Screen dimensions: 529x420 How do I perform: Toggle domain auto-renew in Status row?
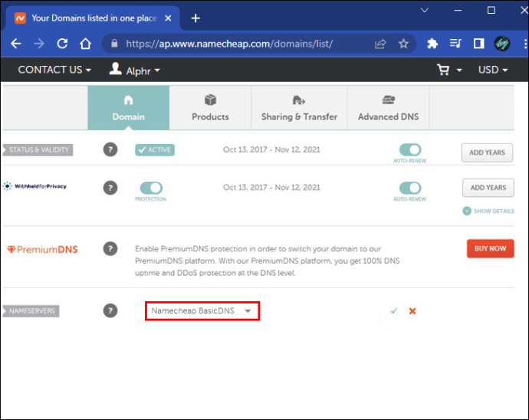pyautogui.click(x=410, y=149)
